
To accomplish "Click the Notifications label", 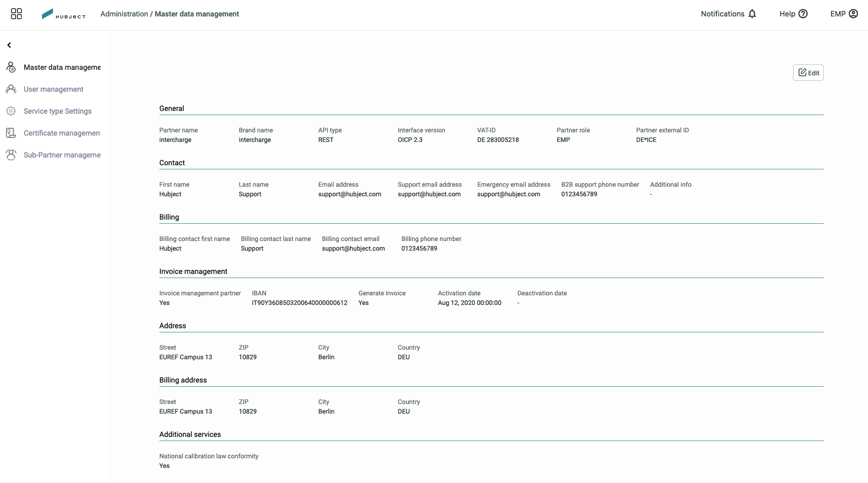I will click(x=723, y=14).
